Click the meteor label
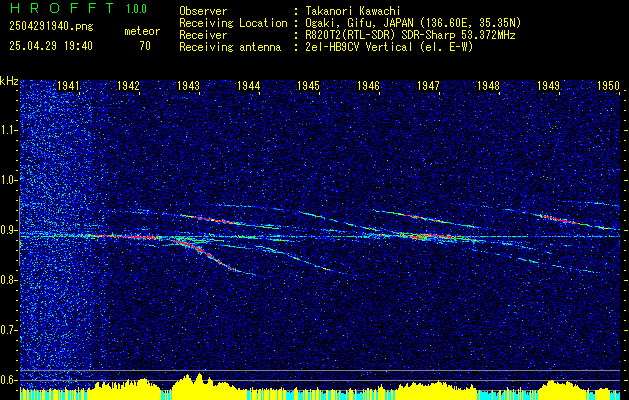This screenshot has width=629, height=400. click(x=142, y=31)
